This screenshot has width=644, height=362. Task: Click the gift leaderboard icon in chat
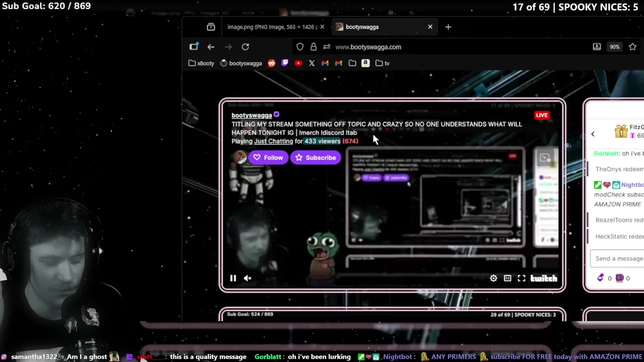(621, 131)
